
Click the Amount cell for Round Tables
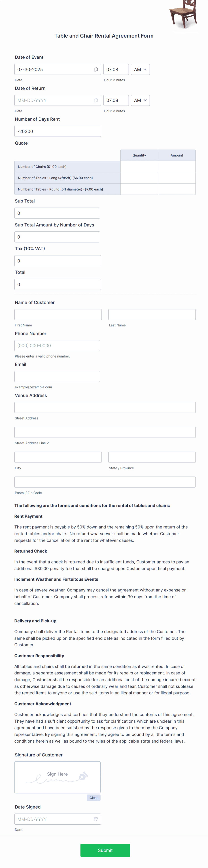(x=177, y=189)
